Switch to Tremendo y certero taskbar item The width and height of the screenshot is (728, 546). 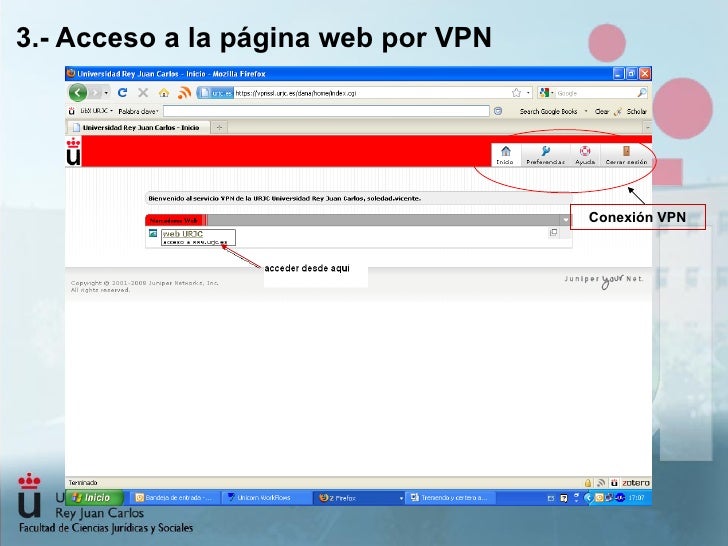click(450, 498)
